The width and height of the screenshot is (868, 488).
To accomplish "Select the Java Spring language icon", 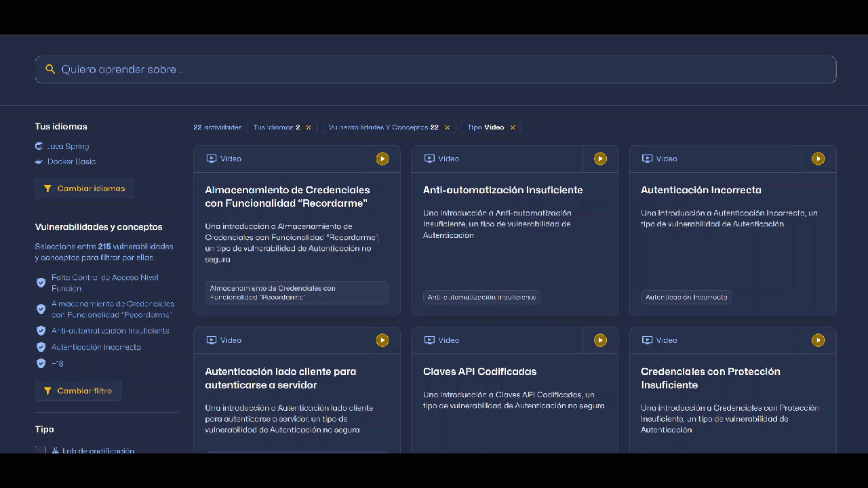I will 39,146.
